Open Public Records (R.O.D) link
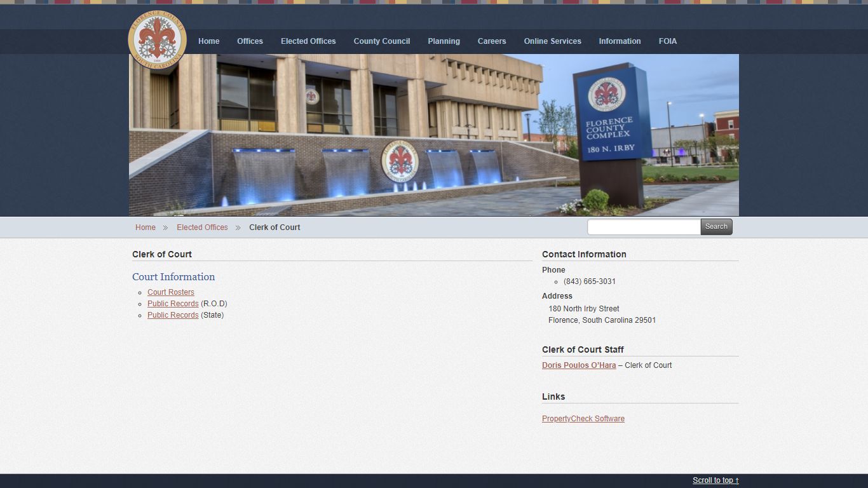868x488 pixels. point(173,304)
